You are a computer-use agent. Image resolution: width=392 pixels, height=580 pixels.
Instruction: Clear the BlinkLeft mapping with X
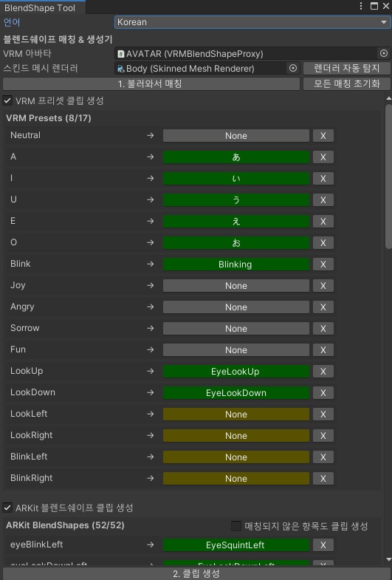click(x=323, y=457)
